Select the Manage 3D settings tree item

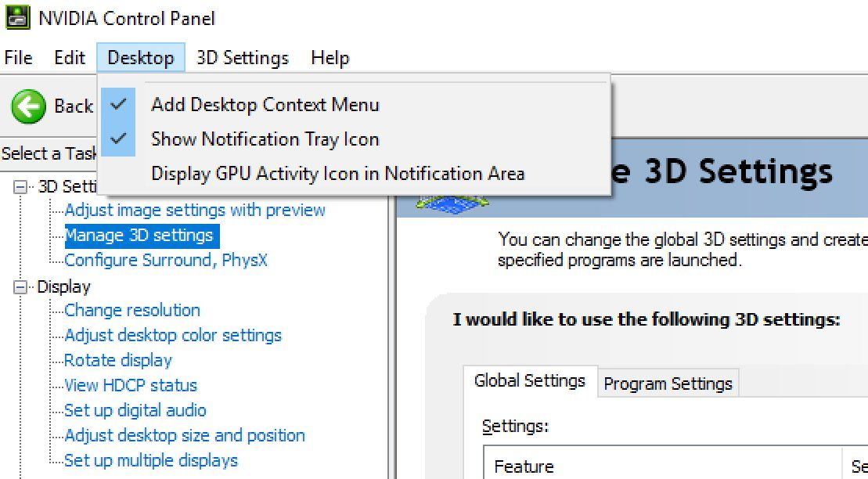click(141, 235)
